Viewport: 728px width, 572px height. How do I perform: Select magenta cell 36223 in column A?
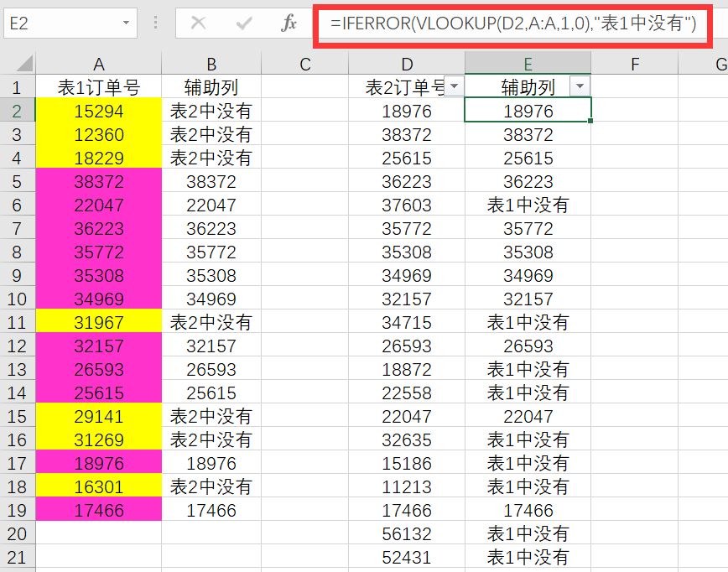(98, 228)
